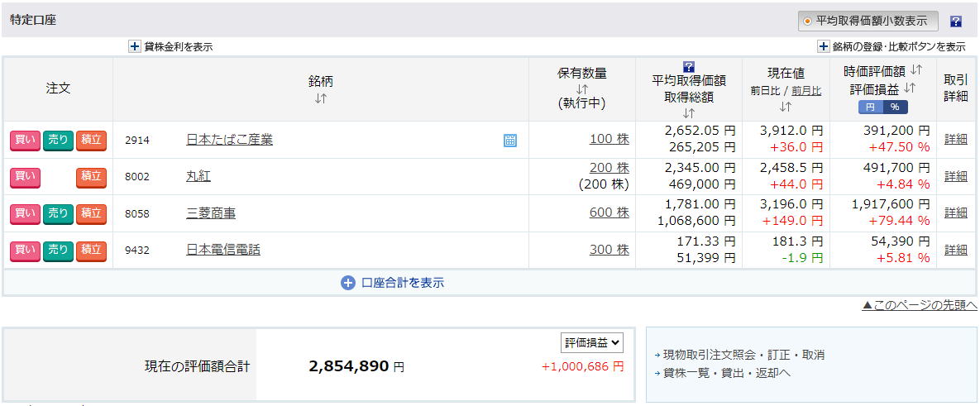Open the 三菱商事 stock link
The height and width of the screenshot is (406, 980).
pyautogui.click(x=211, y=213)
